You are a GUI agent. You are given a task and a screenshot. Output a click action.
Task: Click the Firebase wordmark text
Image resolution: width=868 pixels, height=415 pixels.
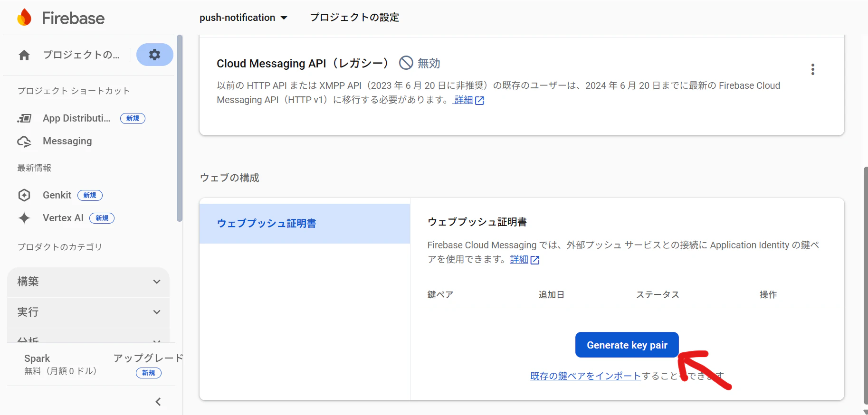[x=73, y=18]
